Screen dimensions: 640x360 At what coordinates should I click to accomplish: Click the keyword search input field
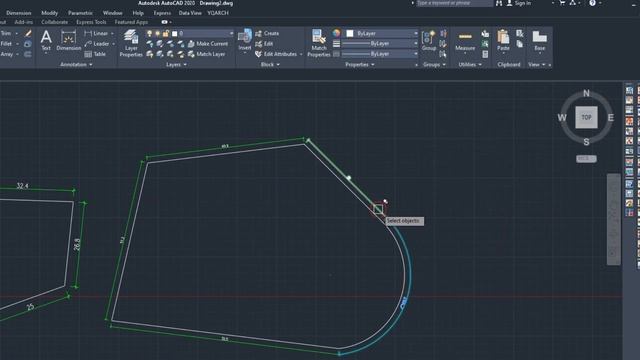454,3
